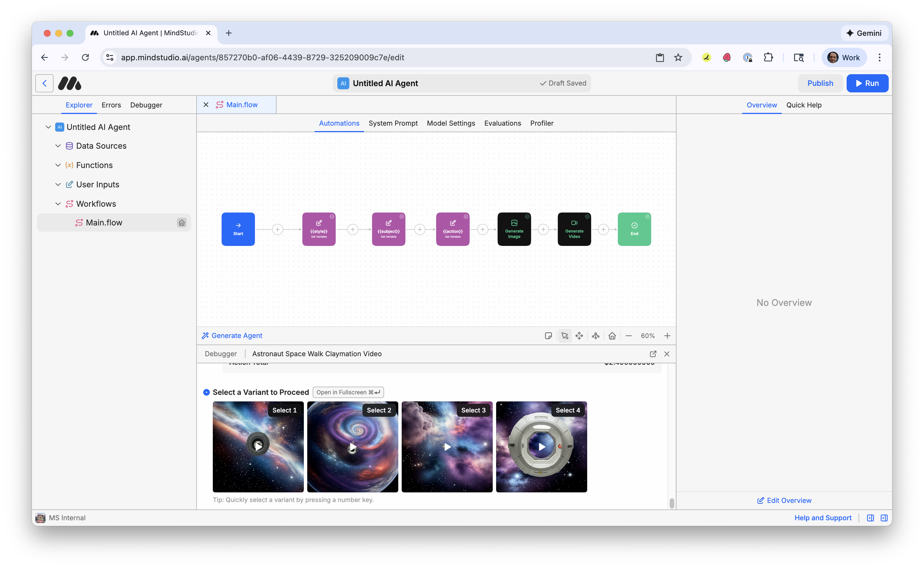Collapse the right panel via the bottom-right icon
This screenshot has width=924, height=568.
(x=884, y=518)
